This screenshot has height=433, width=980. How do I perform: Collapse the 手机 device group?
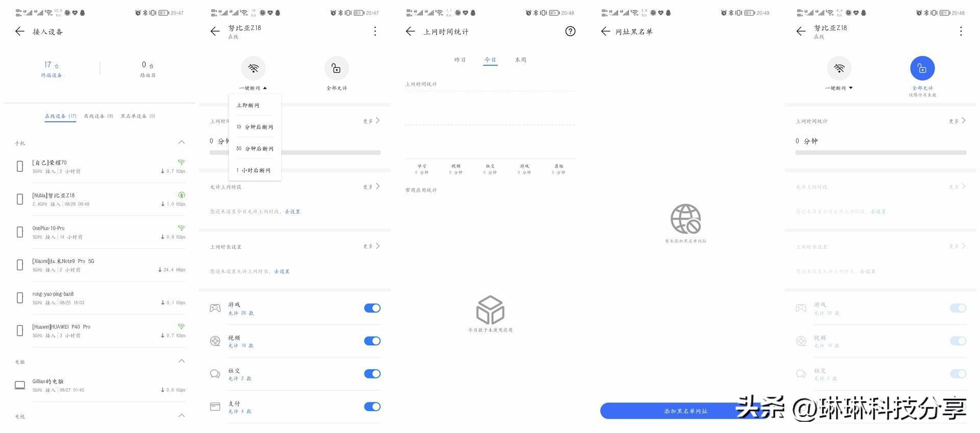coord(182,142)
